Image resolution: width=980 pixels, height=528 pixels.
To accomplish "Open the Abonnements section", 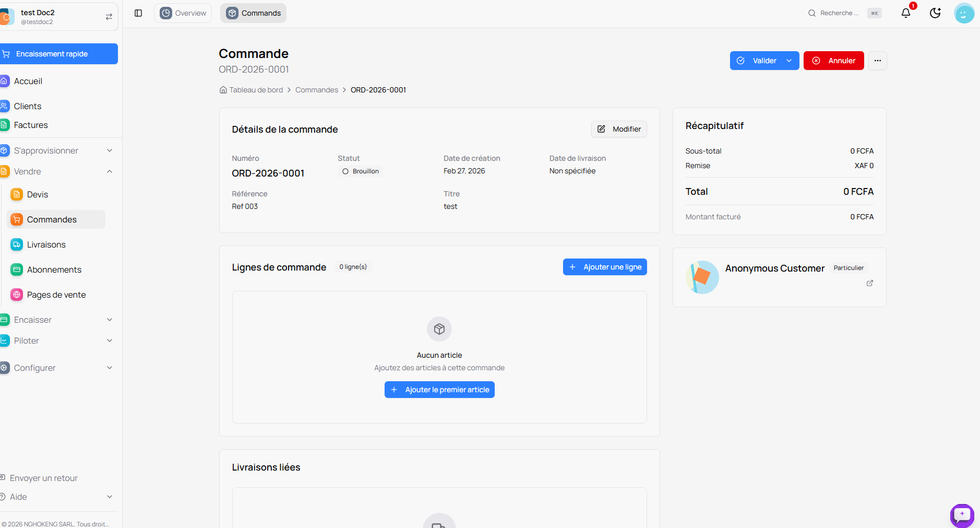I will click(x=54, y=269).
